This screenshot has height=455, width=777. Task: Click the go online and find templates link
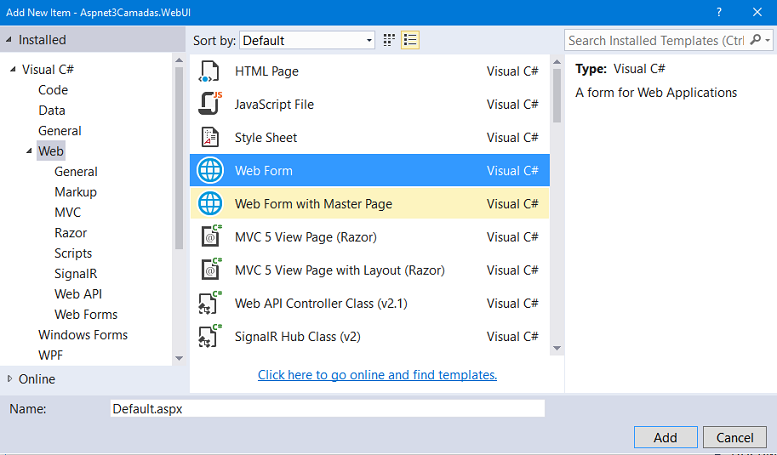(x=377, y=375)
